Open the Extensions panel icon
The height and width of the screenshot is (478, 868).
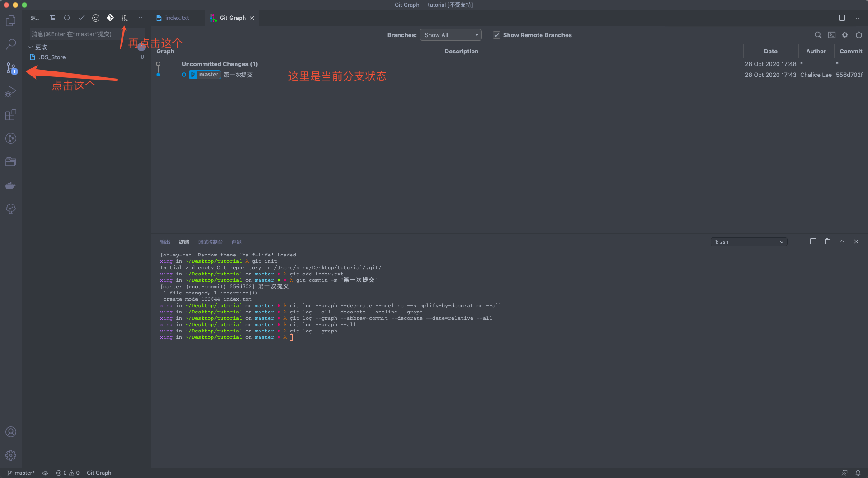[x=11, y=115]
